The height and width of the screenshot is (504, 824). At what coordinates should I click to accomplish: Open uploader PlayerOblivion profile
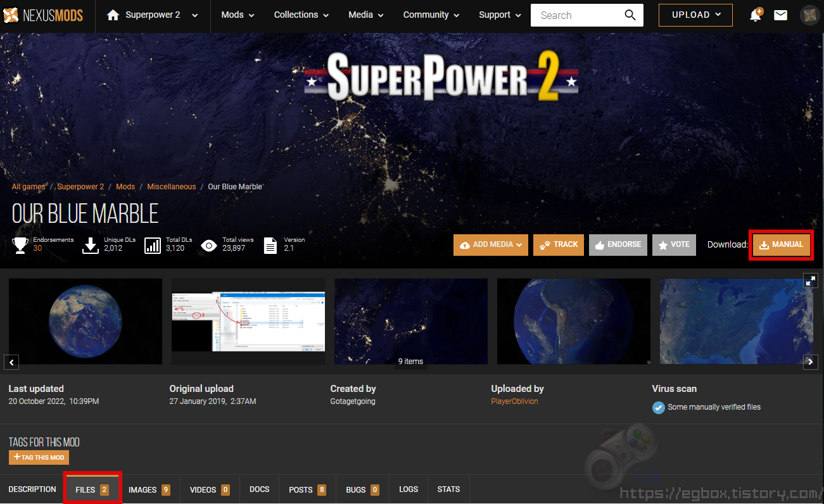coord(514,401)
